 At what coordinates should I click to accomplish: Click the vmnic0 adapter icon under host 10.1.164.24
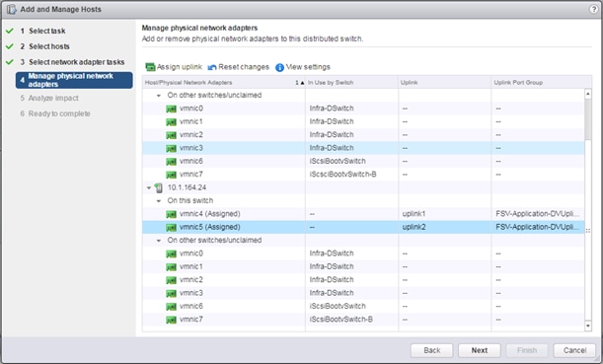[171, 255]
